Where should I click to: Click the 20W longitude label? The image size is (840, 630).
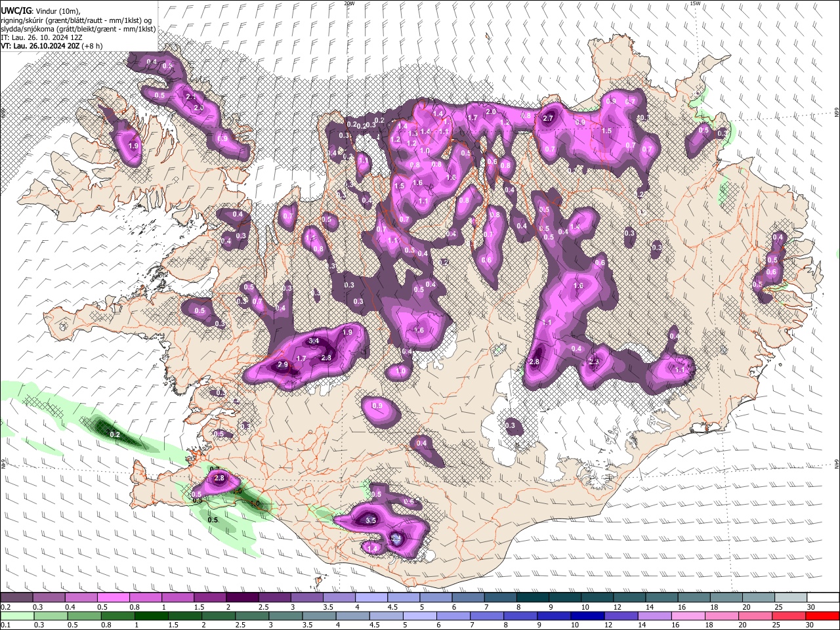pos(349,3)
